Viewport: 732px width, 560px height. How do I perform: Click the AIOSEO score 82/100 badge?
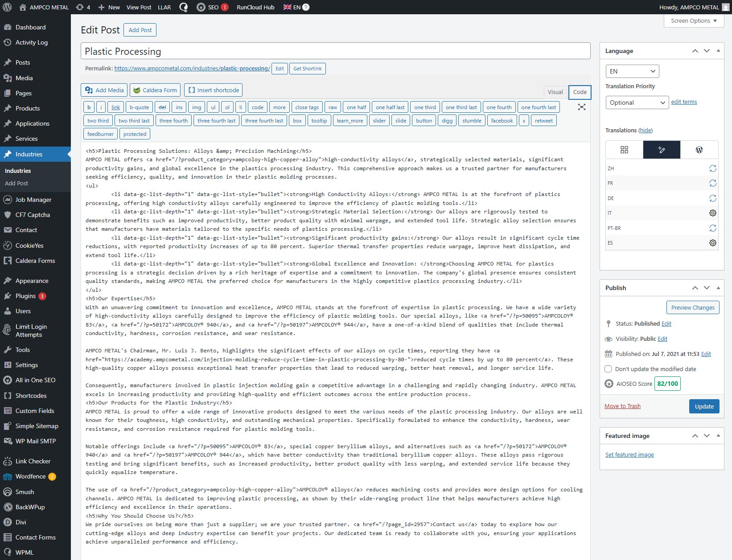pos(667,384)
